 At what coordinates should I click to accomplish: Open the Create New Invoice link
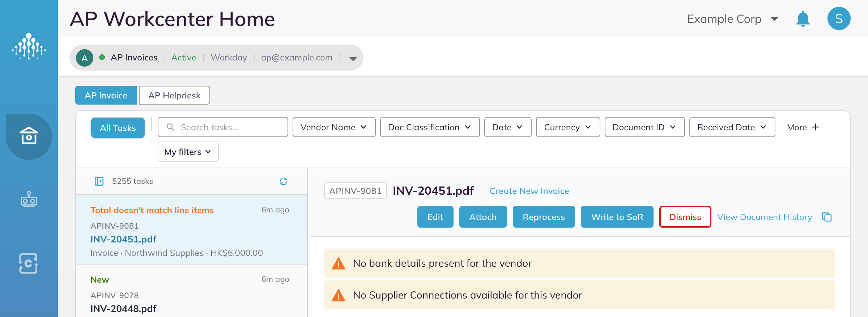(529, 191)
